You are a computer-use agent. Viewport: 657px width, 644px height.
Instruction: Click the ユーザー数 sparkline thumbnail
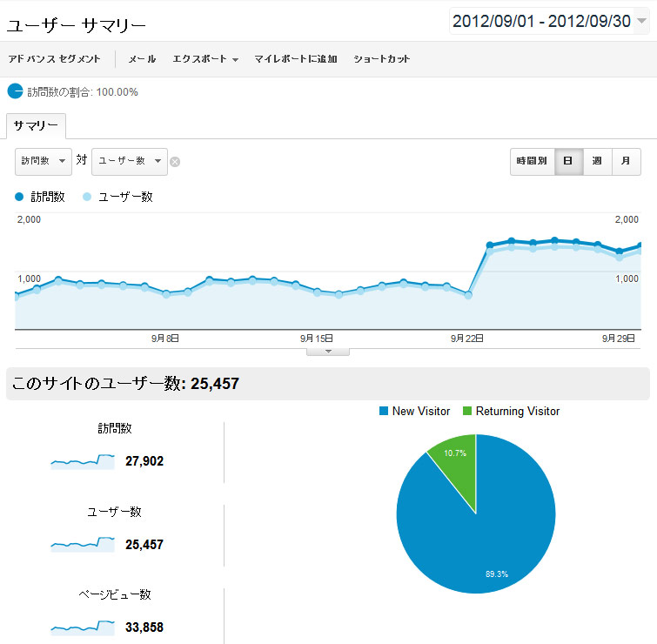tap(83, 544)
